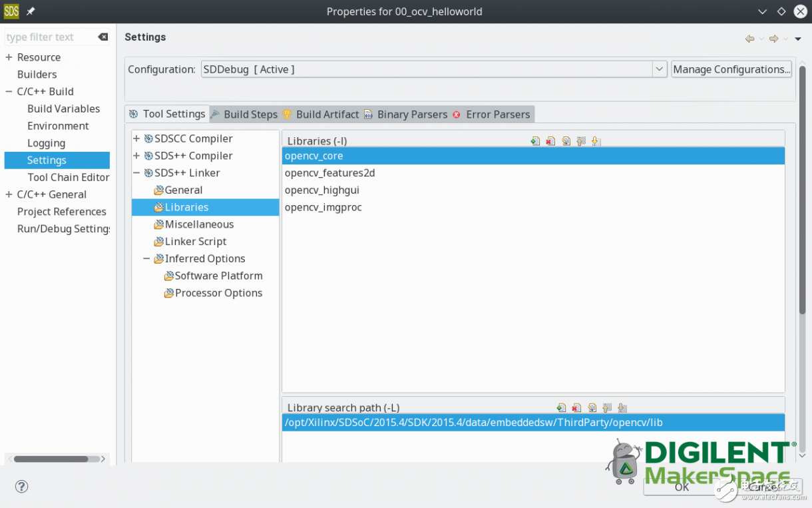Add a new Library search path entry
The image size is (812, 508).
coord(561,408)
